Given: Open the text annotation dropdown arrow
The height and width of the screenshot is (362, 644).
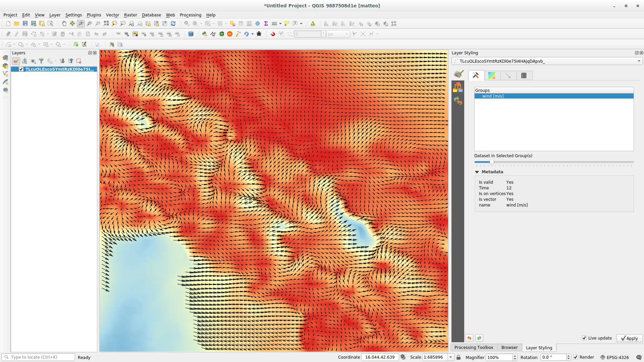Looking at the screenshot, I should (301, 23).
